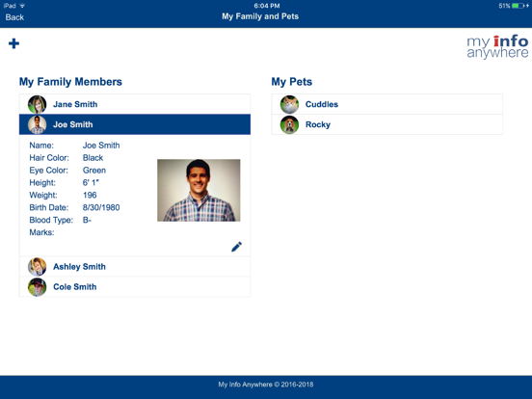Tap Ashley Smith's avatar icon
Viewport: 532px width, 399px height.
(37, 267)
